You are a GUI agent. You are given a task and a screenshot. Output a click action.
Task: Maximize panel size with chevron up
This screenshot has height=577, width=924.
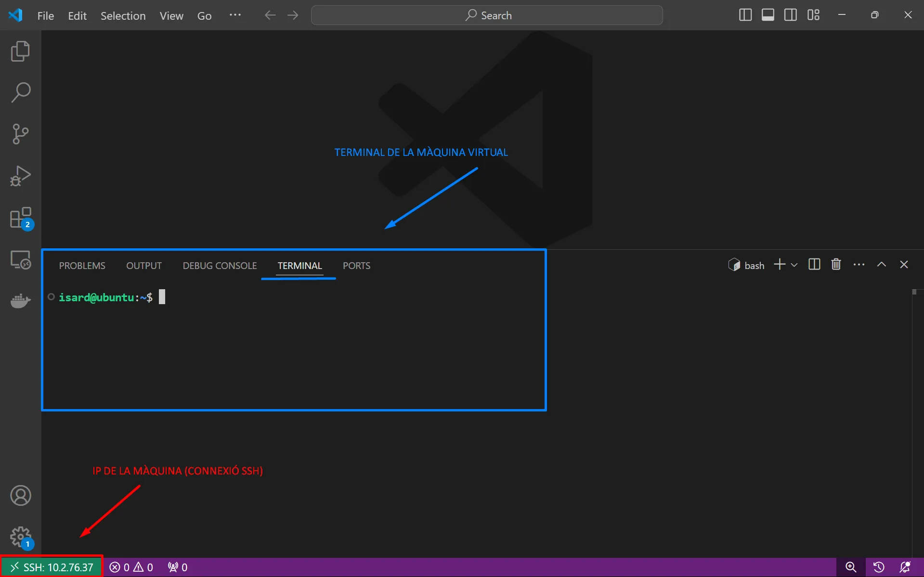point(881,265)
